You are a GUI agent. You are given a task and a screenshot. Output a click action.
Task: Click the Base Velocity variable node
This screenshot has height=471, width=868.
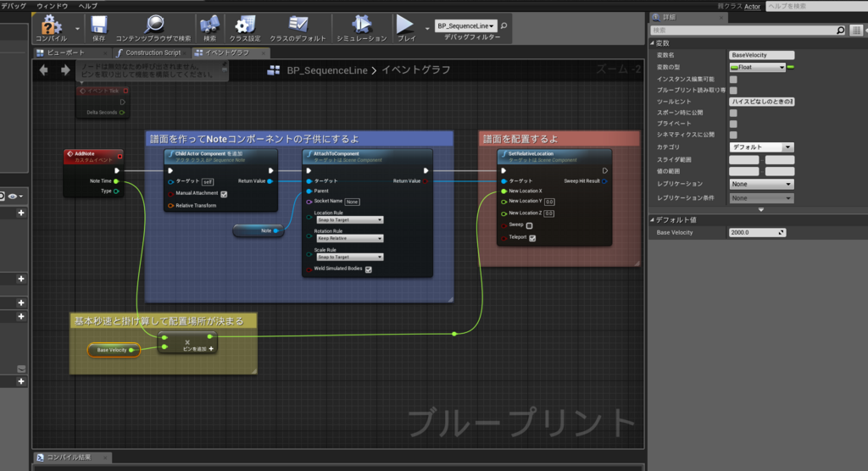(114, 350)
